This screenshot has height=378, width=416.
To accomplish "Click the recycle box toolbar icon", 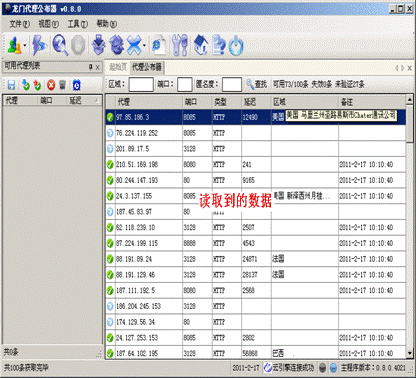I will pyautogui.click(x=117, y=45).
